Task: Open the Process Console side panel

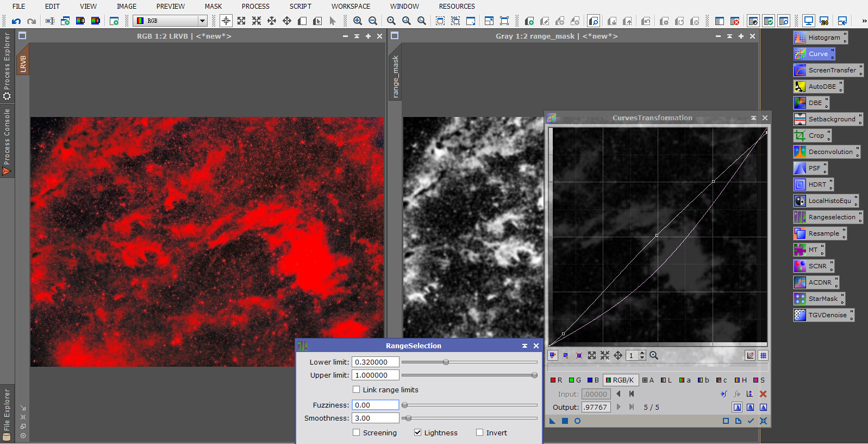Action: click(x=7, y=141)
